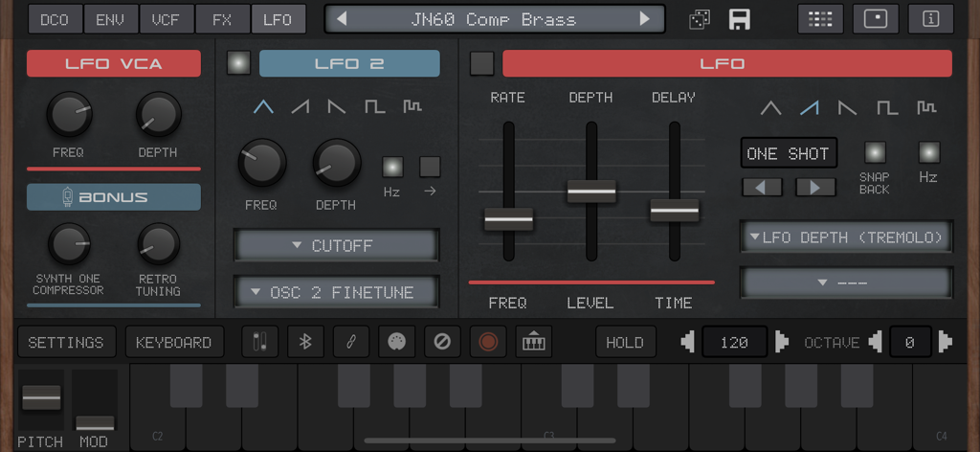Toggle the on-screen keyboard icon
Screen dimensions: 980x452
pos(534,342)
